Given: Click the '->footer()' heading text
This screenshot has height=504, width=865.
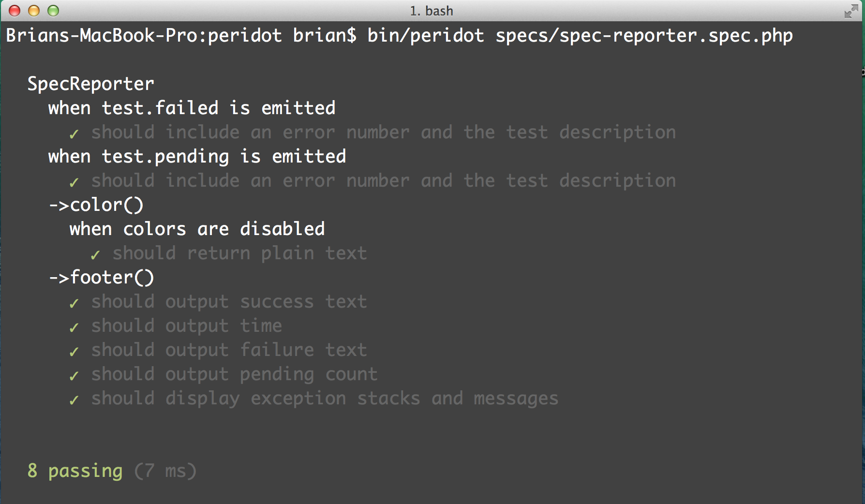Looking at the screenshot, I should point(101,278).
